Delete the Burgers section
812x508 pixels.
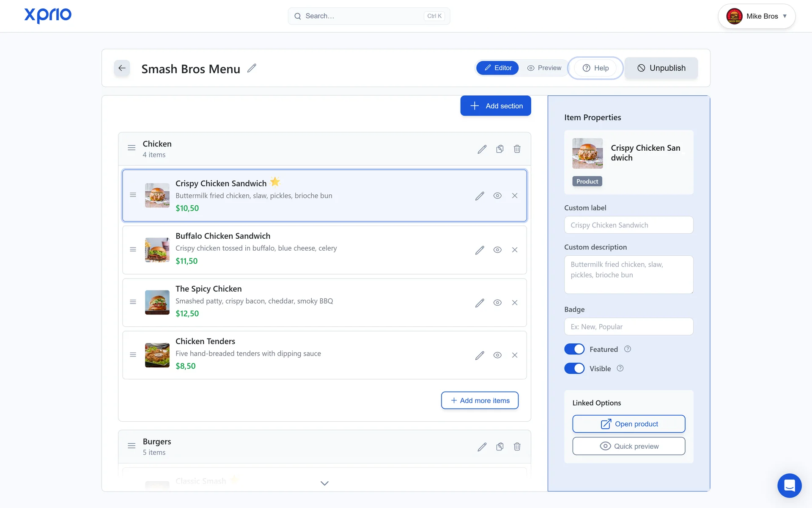(517, 447)
